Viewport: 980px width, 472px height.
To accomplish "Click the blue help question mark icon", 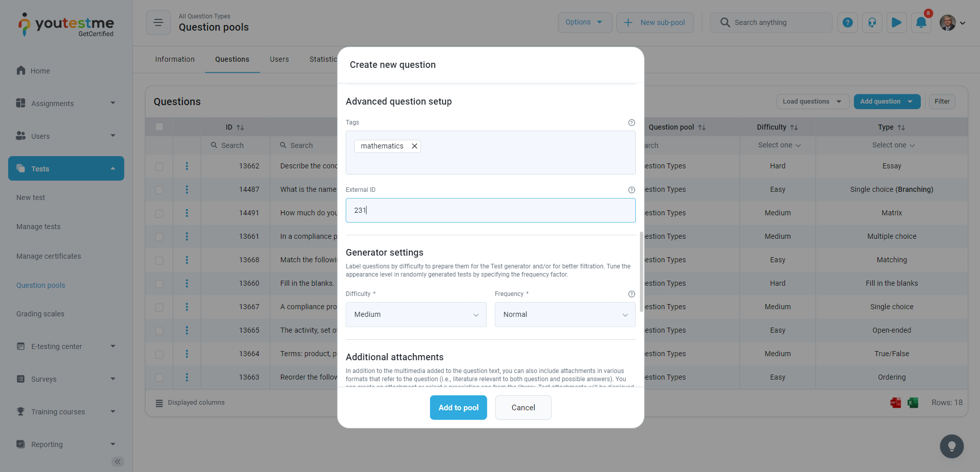I will coord(847,22).
